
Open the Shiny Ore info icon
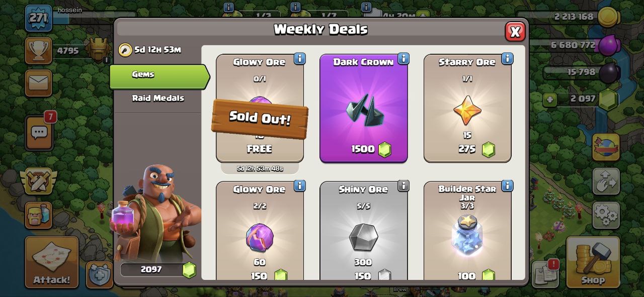click(x=403, y=186)
